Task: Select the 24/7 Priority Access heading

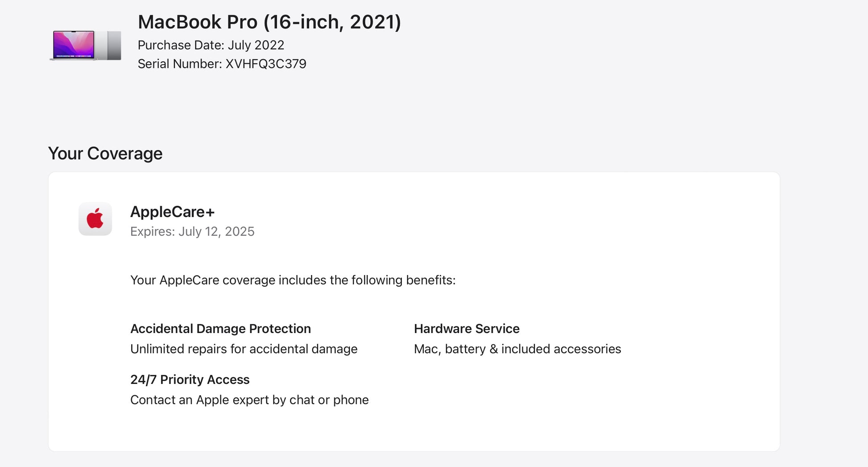Action: 190,379
